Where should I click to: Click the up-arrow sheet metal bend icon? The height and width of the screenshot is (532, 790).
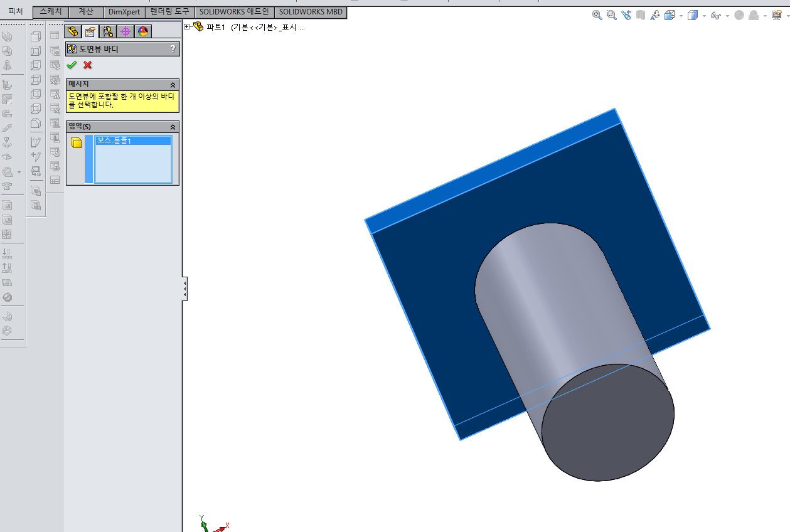pos(8,267)
